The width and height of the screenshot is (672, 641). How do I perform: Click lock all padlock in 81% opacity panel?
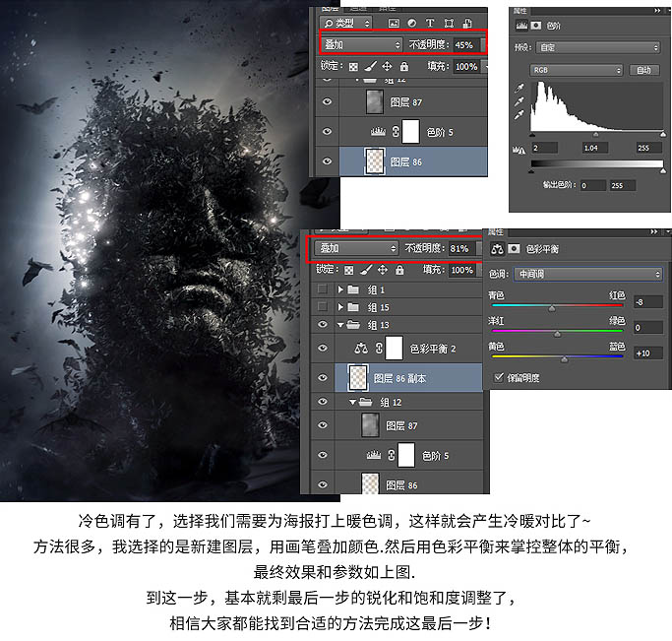pos(399,270)
